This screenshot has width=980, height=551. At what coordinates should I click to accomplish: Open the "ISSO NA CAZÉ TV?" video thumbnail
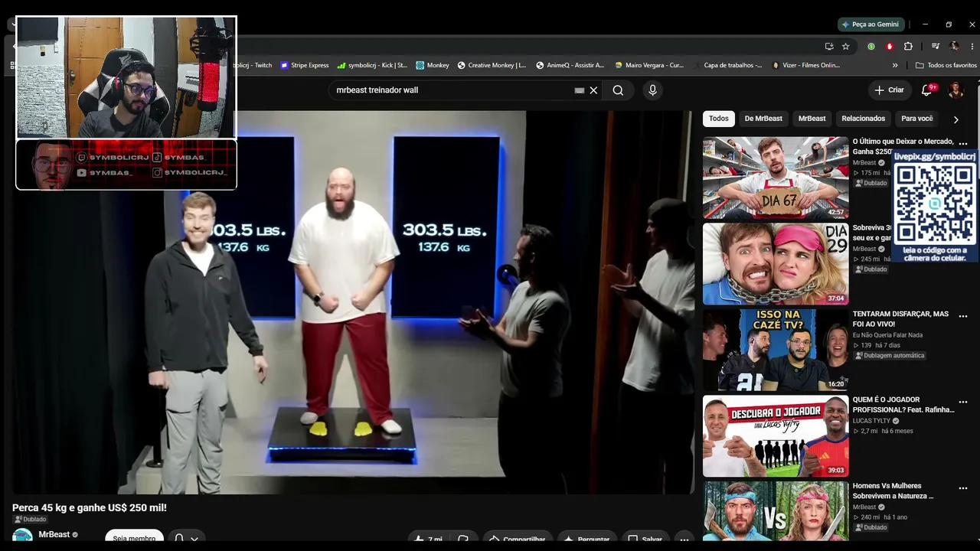click(x=776, y=350)
